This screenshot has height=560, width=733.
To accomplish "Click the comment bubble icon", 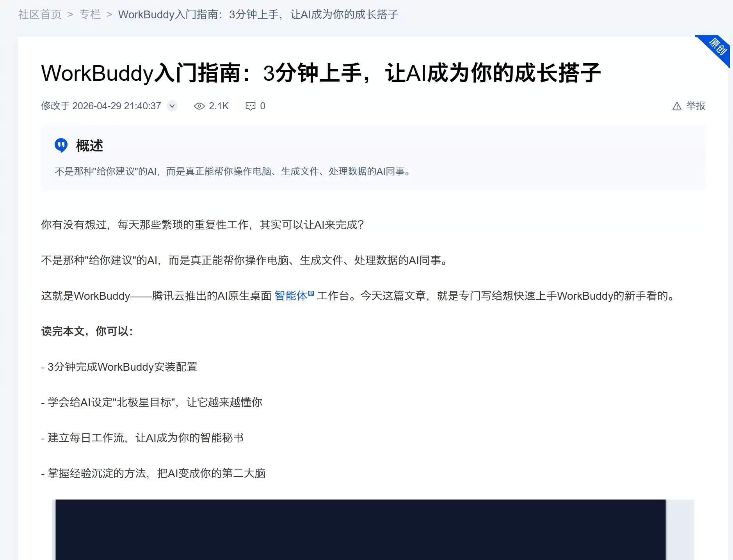I will tap(250, 106).
